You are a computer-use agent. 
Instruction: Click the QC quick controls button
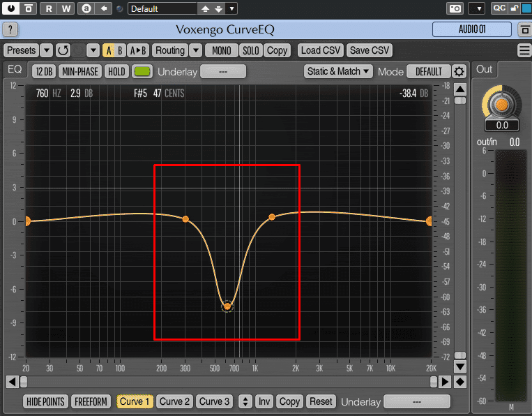pos(499,8)
